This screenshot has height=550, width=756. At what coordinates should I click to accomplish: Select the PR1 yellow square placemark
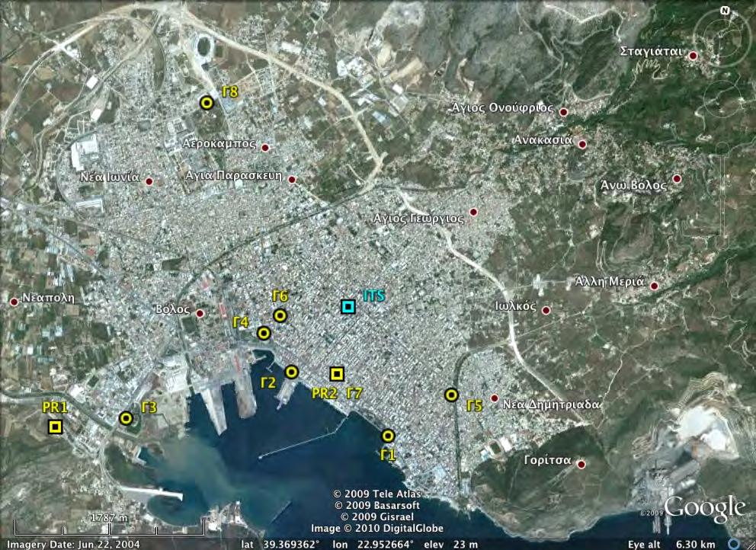coord(56,427)
